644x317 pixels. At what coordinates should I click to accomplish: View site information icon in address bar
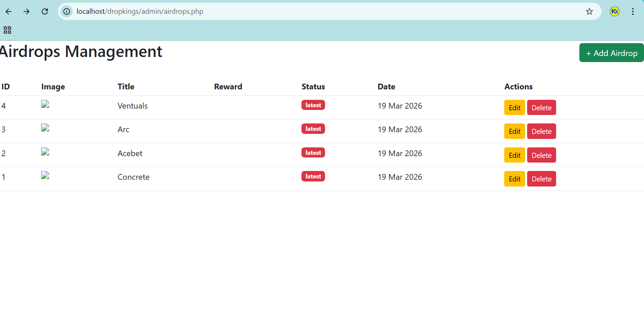[x=67, y=11]
